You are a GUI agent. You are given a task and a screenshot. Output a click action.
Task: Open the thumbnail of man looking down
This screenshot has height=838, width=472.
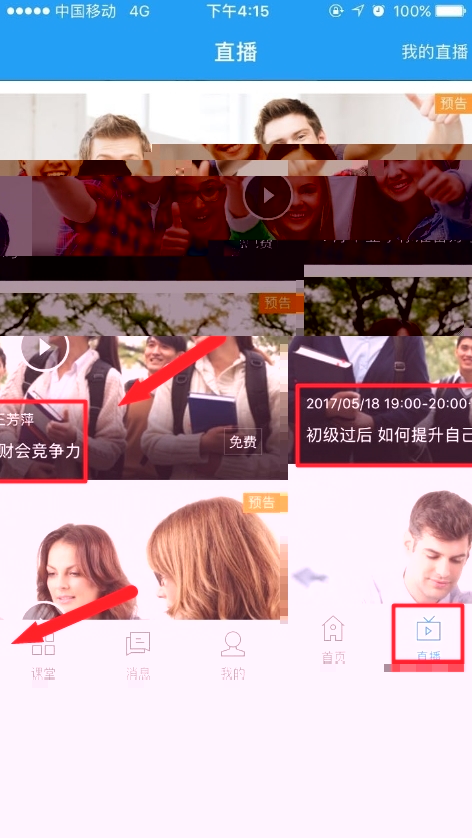click(x=380, y=540)
